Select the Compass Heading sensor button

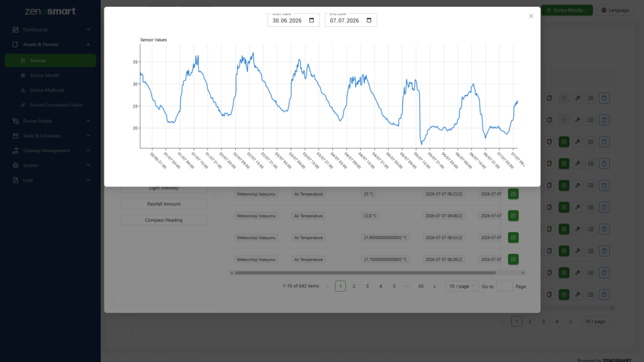(x=164, y=220)
